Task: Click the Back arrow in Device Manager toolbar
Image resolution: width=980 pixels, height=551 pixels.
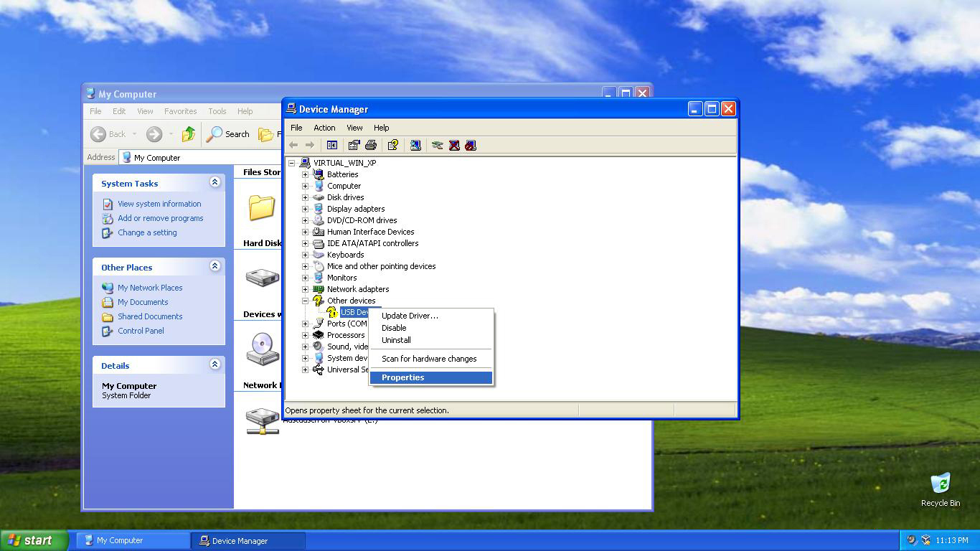Action: (x=293, y=145)
